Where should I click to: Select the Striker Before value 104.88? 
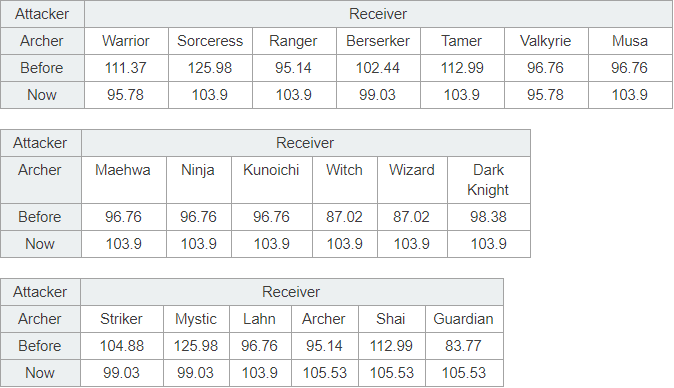point(122,346)
